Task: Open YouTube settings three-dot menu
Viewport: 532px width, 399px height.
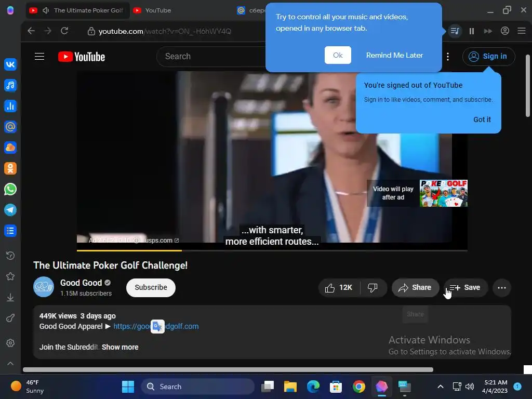Action: click(x=448, y=57)
